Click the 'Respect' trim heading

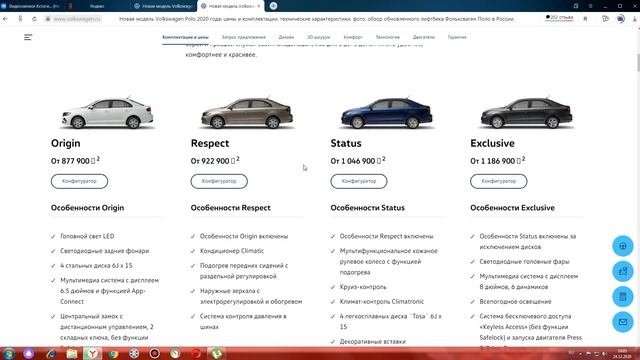(210, 143)
